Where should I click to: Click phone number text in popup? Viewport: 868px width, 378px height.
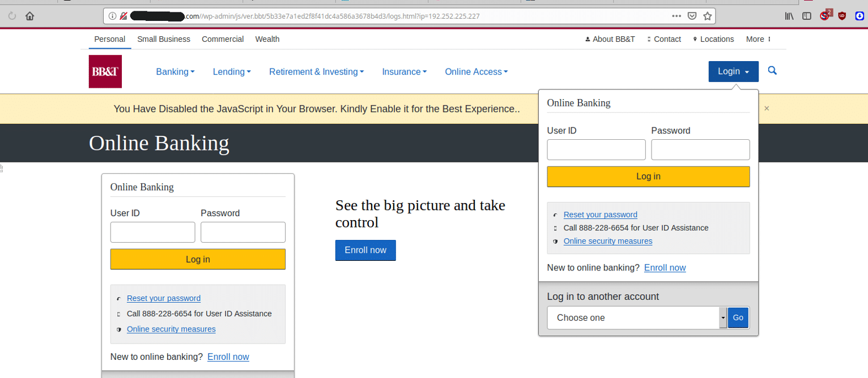click(636, 228)
